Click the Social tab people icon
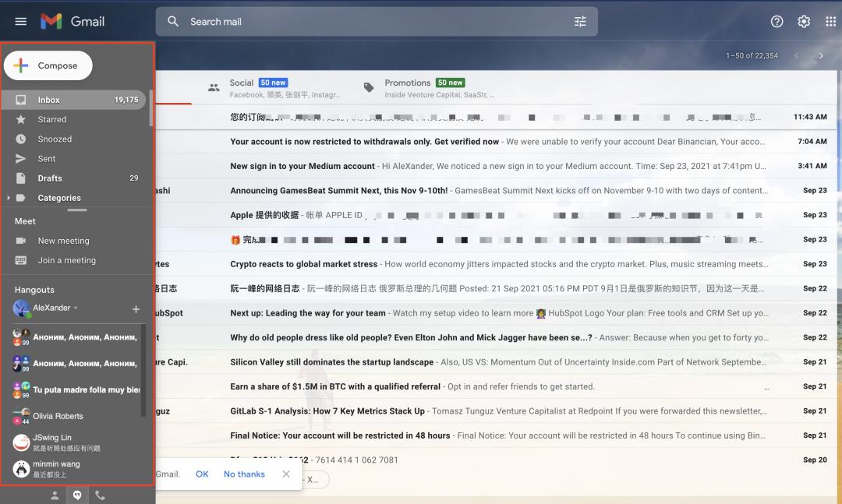Image resolution: width=842 pixels, height=504 pixels. [214, 87]
